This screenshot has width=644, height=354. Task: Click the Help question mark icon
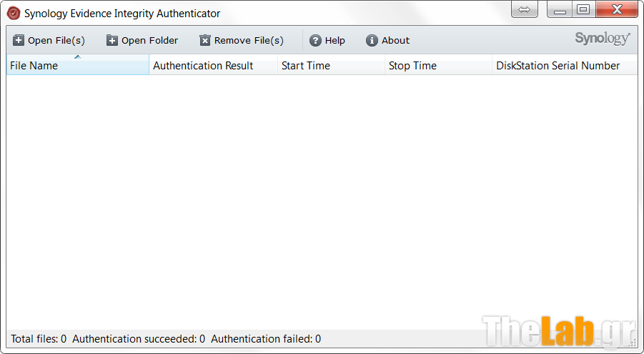coord(315,41)
